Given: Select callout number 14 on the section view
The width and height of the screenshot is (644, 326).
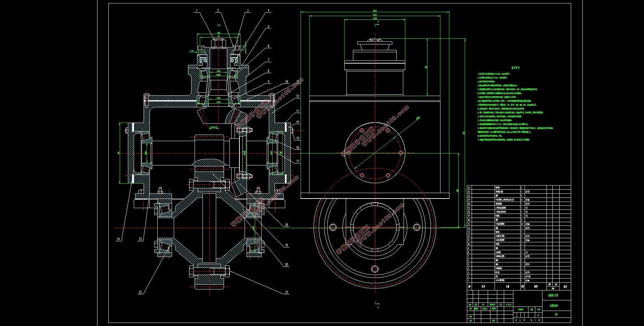Looking at the screenshot, I should coord(298,122).
